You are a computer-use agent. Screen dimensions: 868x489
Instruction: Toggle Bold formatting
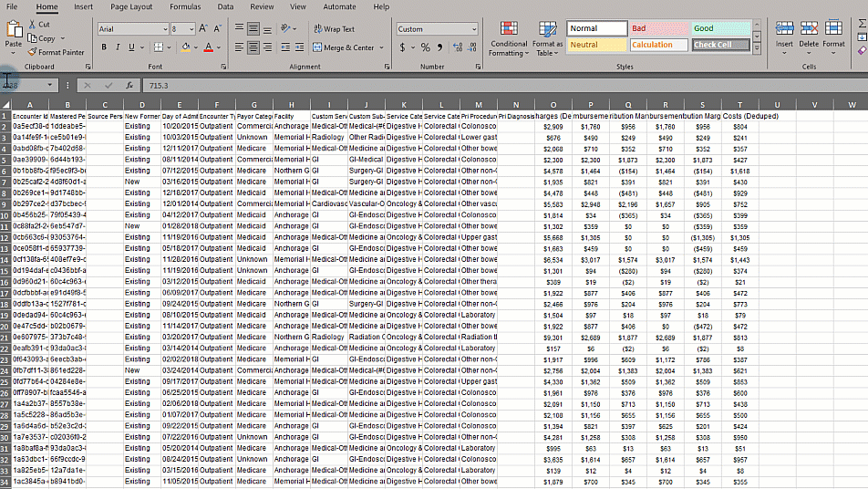click(105, 47)
